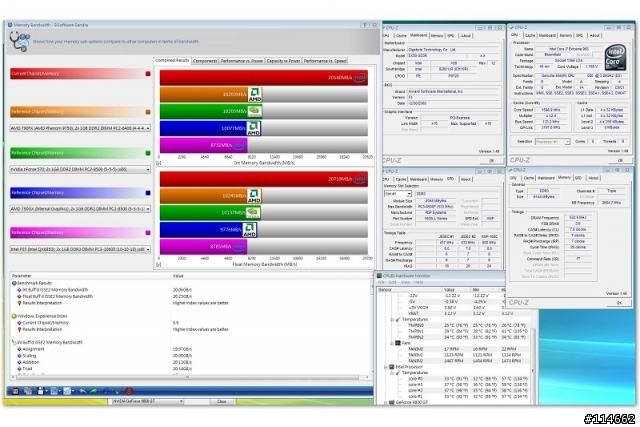This screenshot has height=427, width=640.
Task: Click NVIDIA logo on green Int bandwidth bar
Action: [x=255, y=111]
